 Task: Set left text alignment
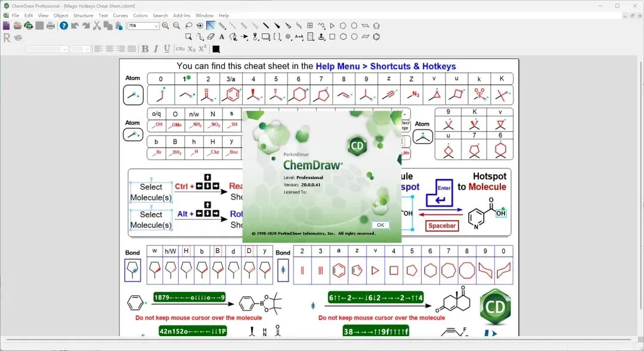[x=98, y=49]
